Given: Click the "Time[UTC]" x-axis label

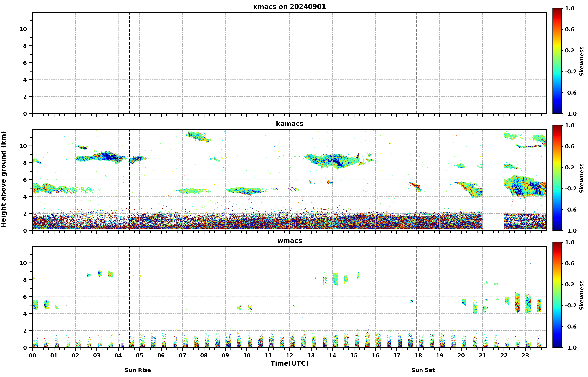Looking at the screenshot, I should pos(290,363).
